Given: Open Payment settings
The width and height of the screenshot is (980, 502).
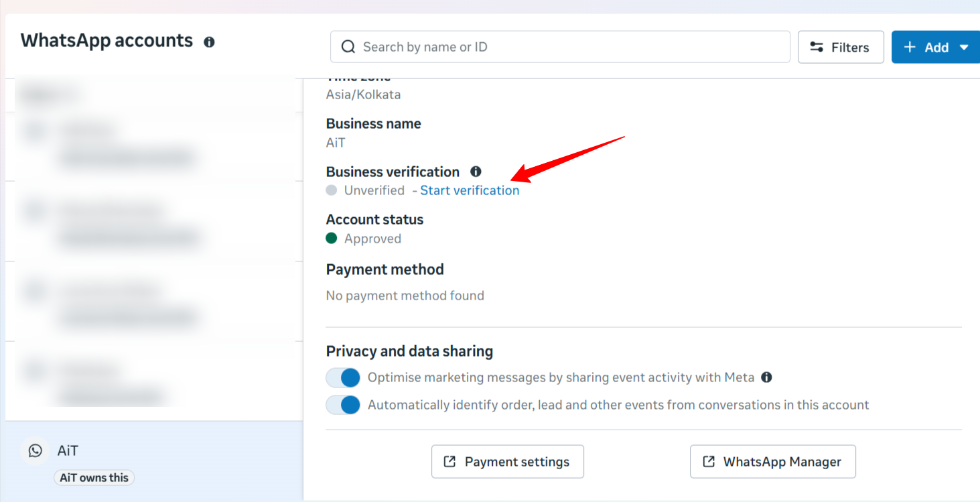Looking at the screenshot, I should point(507,462).
